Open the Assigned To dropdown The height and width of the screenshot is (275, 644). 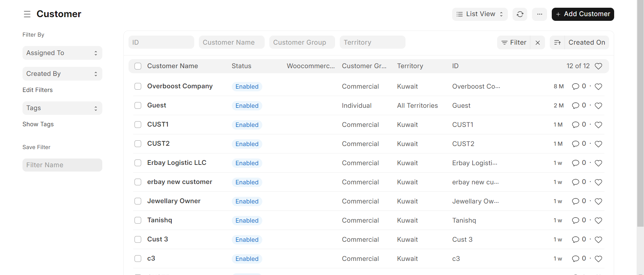(62, 53)
